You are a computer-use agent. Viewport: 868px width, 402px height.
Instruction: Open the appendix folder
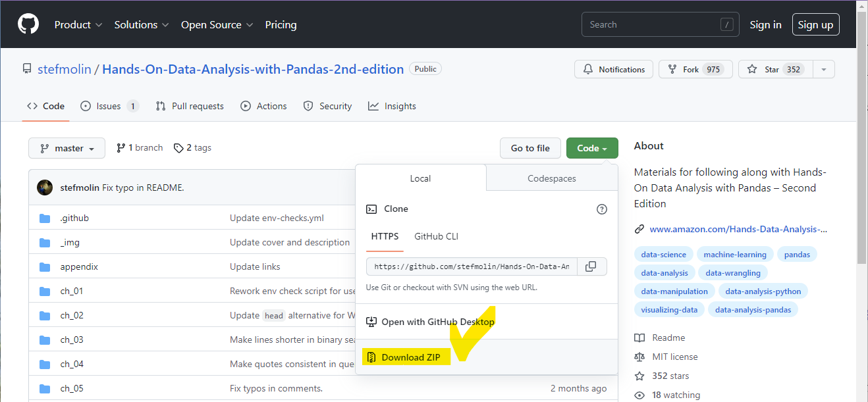79,266
